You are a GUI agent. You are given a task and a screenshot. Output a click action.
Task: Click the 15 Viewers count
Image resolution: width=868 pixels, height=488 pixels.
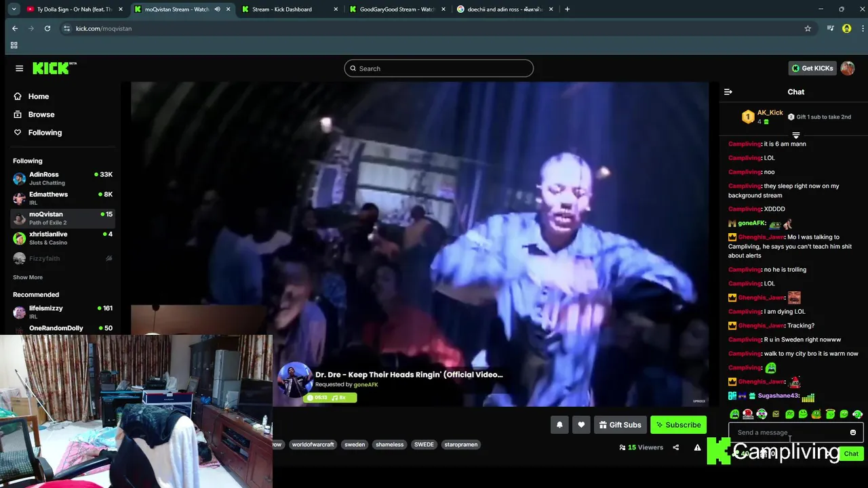coord(641,447)
